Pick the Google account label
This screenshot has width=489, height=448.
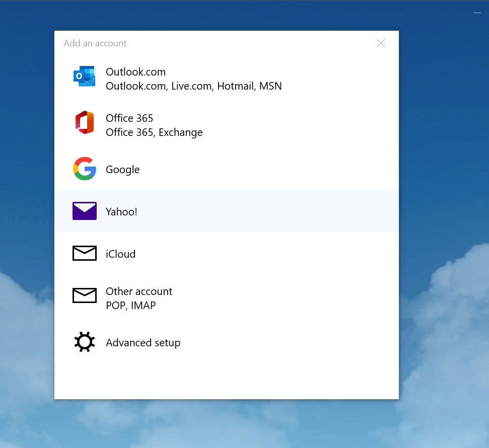point(122,170)
